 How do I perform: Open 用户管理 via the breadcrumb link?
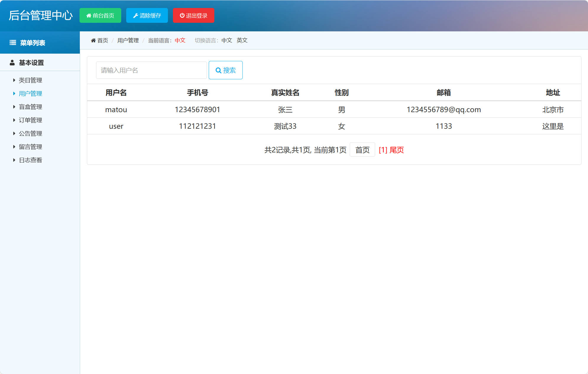[128, 40]
